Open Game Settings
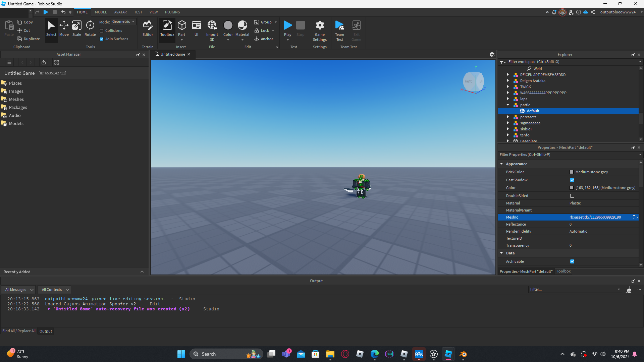Screen dimensions: 644x362 (320, 30)
